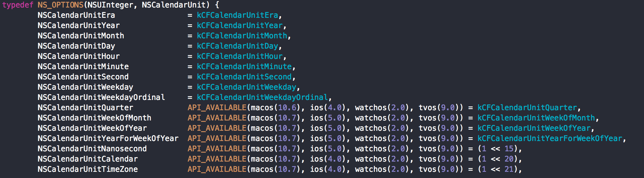644x178 pixels.
Task: Click the kCFCalendarUnitEra constant
Action: click(x=237, y=15)
